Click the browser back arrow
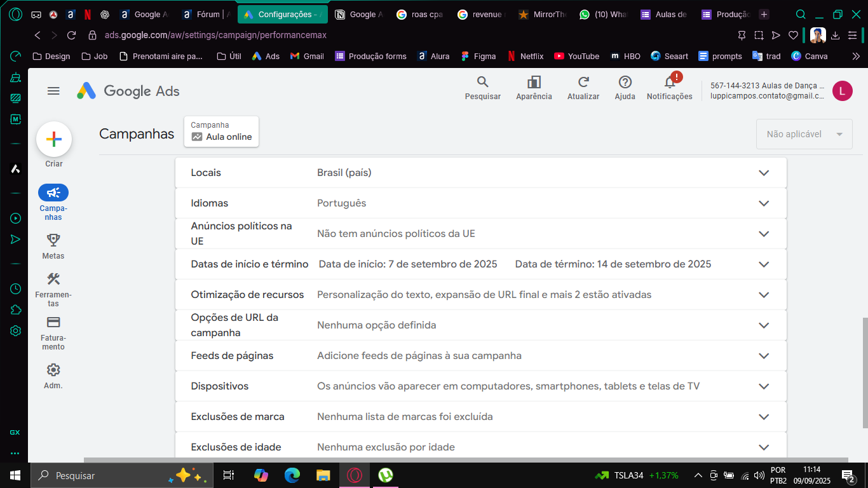This screenshot has width=868, height=488. 37,36
